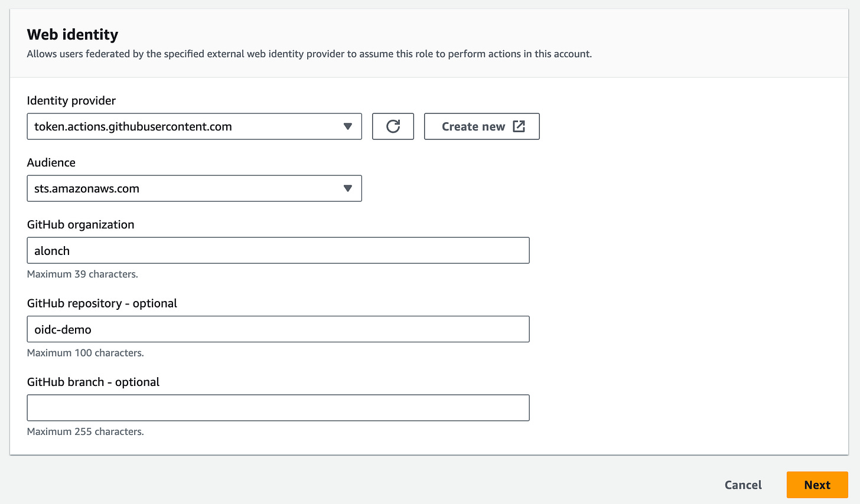The height and width of the screenshot is (504, 860).
Task: Open the Identity provider dropdown
Action: click(x=194, y=126)
